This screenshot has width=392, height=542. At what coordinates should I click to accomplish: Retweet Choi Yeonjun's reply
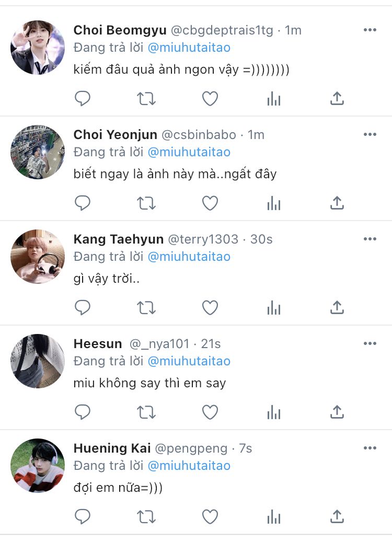[x=146, y=203]
